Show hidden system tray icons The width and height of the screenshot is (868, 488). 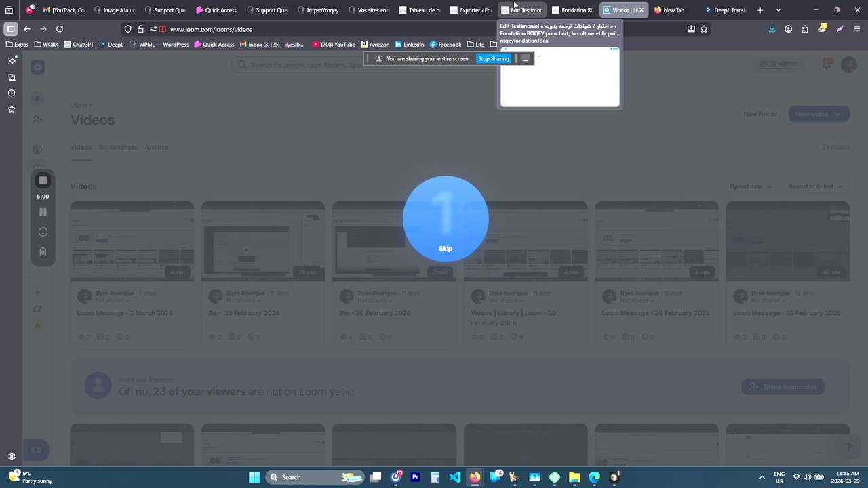762,477
